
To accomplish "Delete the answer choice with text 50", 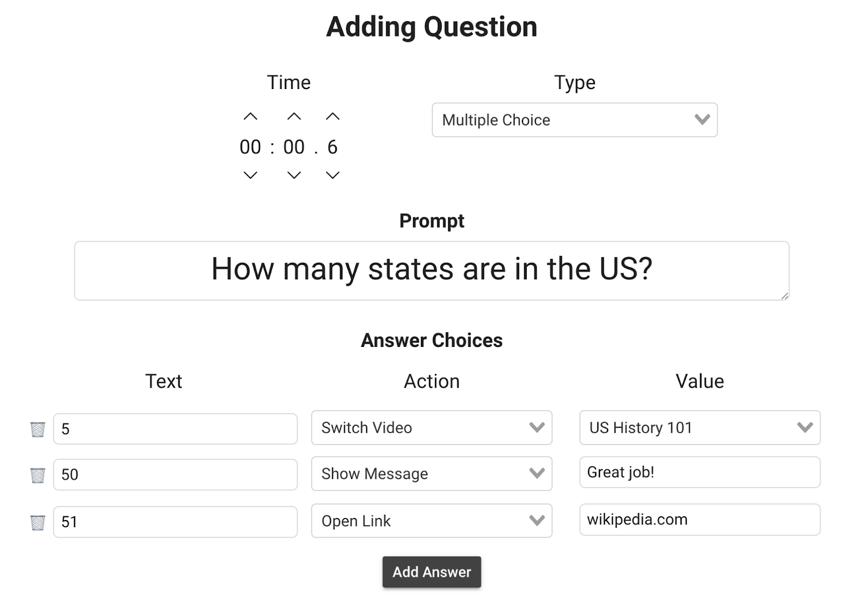I will [x=37, y=476].
